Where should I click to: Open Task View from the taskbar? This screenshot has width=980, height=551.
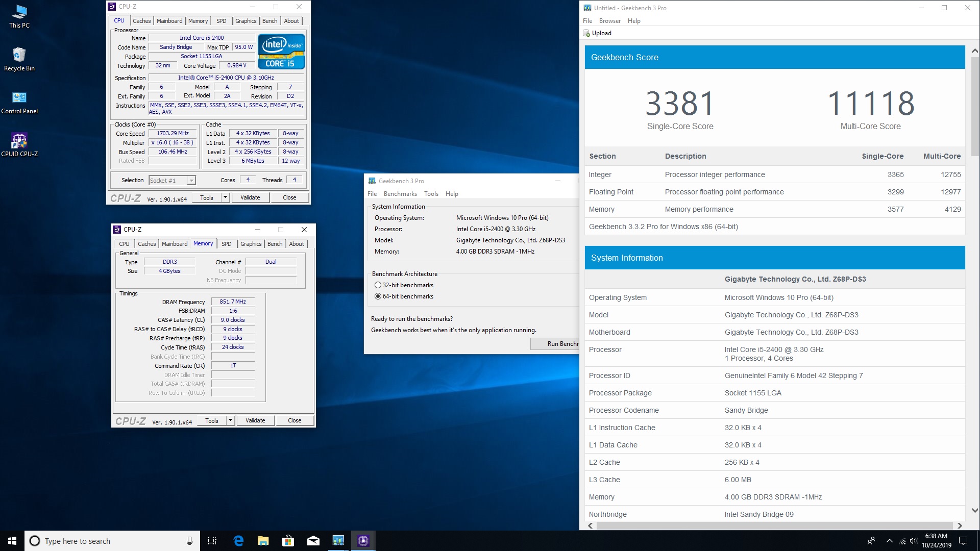pyautogui.click(x=212, y=541)
